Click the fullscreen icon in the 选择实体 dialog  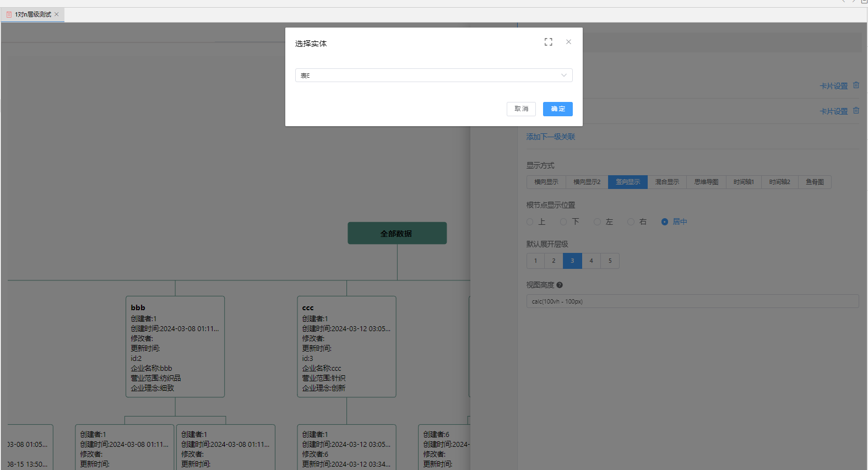[548, 42]
